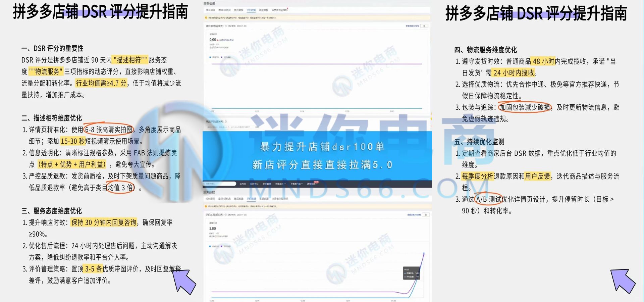This screenshot has width=644, height=302.
Task: Go to 规则中心 in the dark nav bar
Action: coord(254,184)
